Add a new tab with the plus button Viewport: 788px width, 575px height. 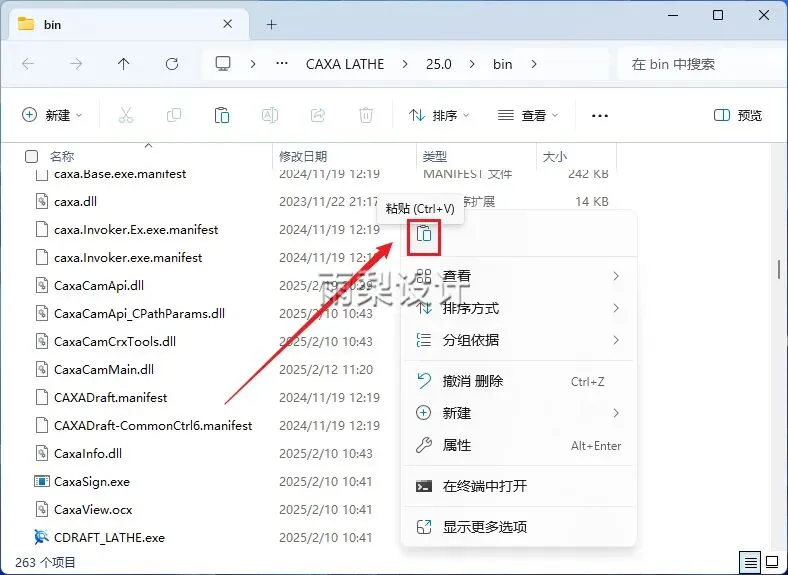pos(272,24)
